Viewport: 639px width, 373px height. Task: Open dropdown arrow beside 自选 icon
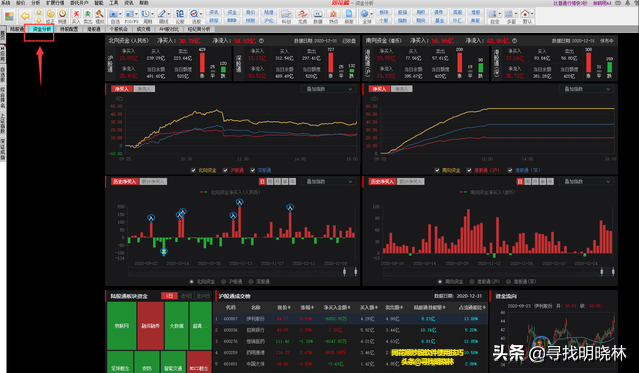pyautogui.click(x=120, y=14)
